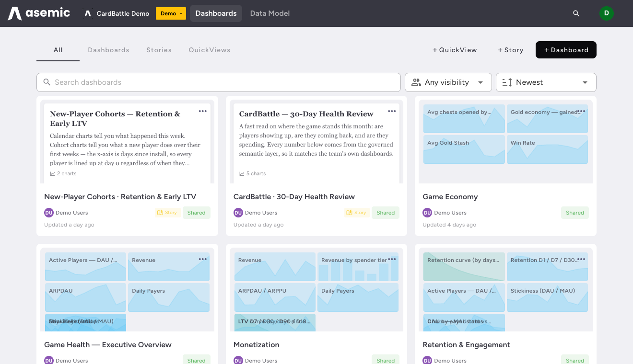This screenshot has width=633, height=364.
Task: Click the Avg chests opened chart tile
Action: pos(464,119)
